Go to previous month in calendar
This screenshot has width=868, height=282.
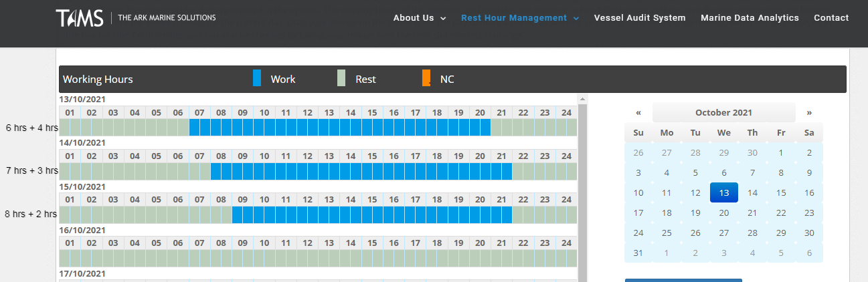[x=638, y=113]
